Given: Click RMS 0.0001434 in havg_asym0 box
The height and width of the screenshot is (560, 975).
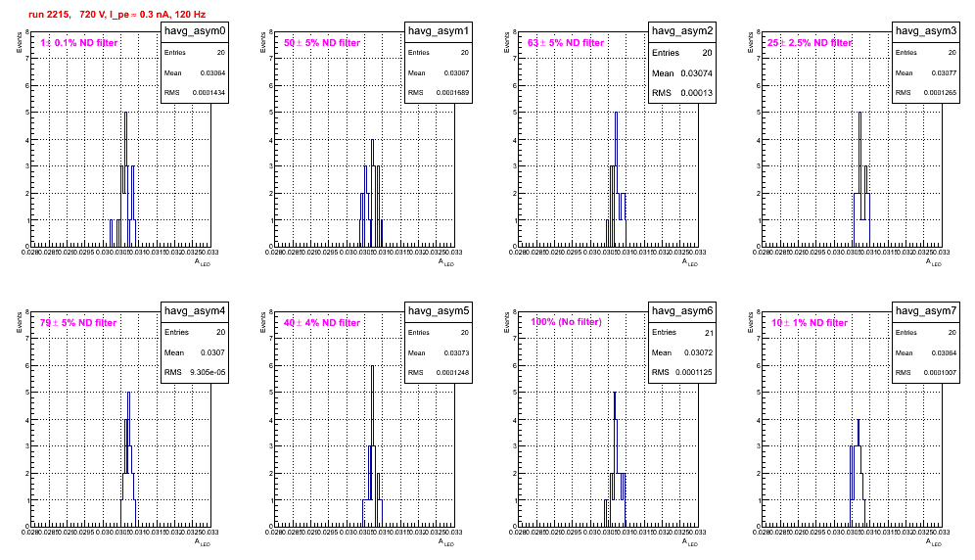Looking at the screenshot, I should click(195, 93).
